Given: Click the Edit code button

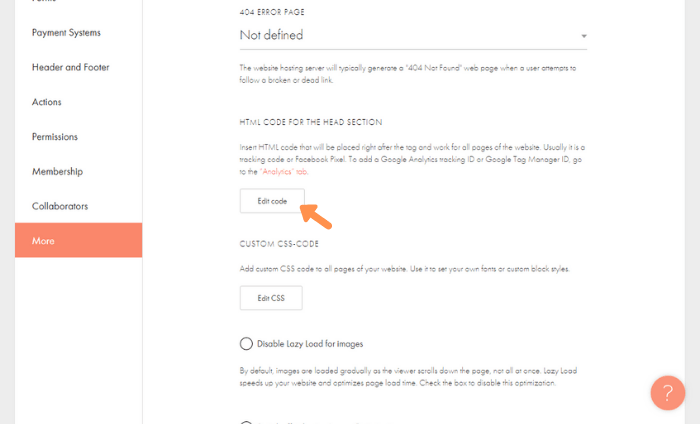Looking at the screenshot, I should point(272,201).
